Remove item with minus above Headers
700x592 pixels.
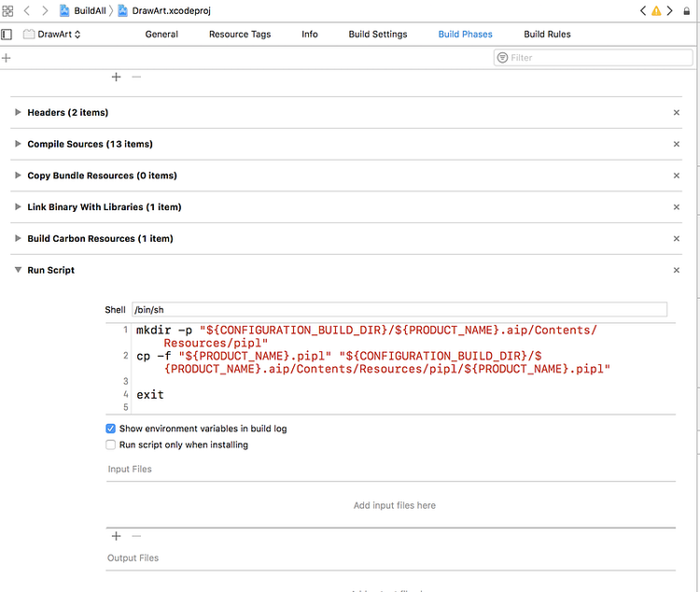coord(136,77)
